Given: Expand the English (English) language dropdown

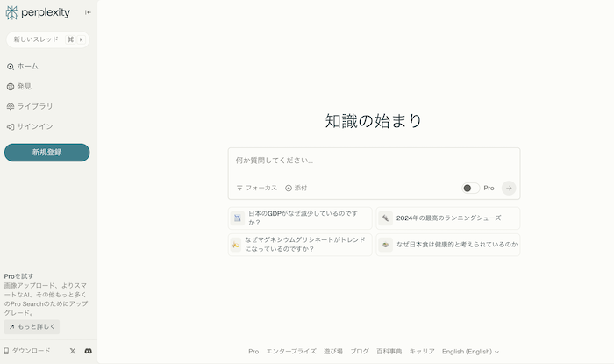Looking at the screenshot, I should (x=470, y=351).
